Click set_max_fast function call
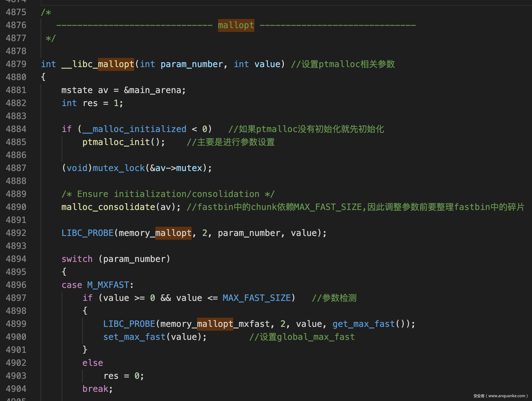Image resolution: width=532 pixels, height=401 pixels. pos(134,337)
